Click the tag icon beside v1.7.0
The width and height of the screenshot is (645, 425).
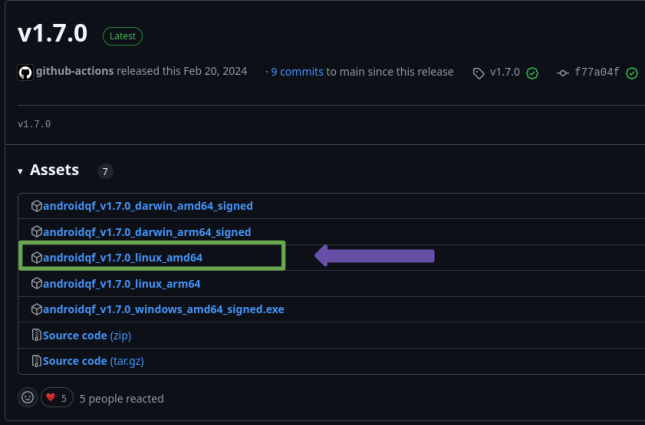479,73
